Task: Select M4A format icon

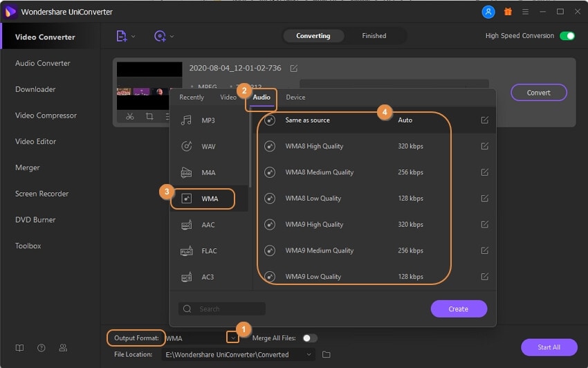Action: 186,172
